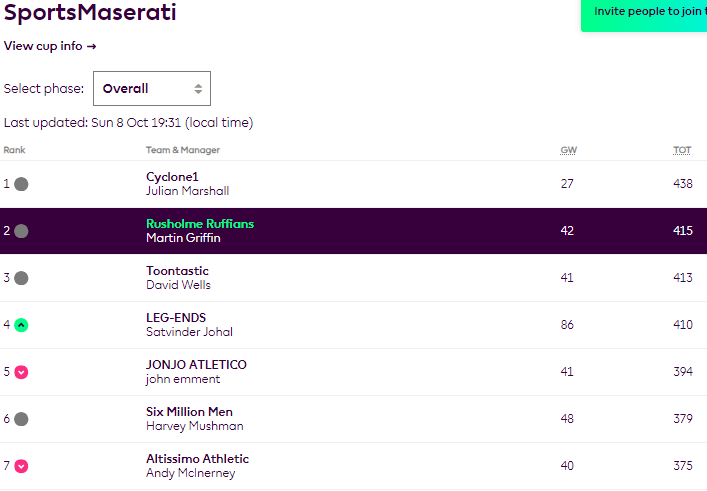Open the View cup info link
707x491 pixels.
point(50,46)
